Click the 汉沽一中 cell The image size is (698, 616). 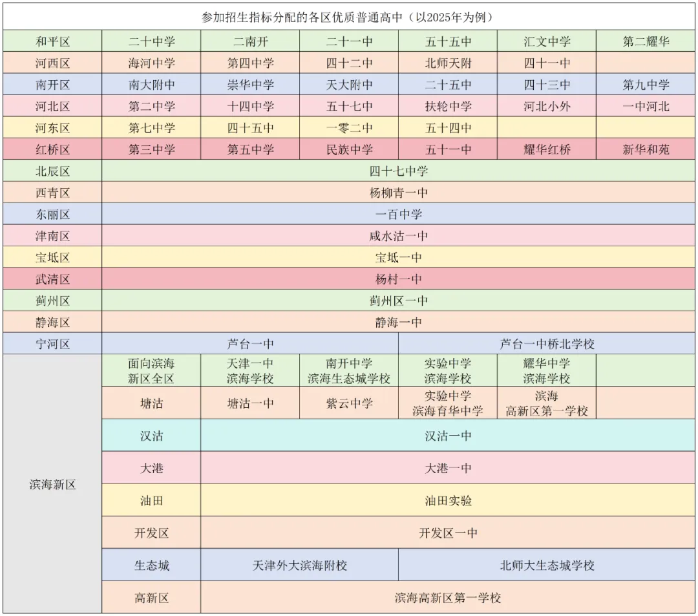(x=449, y=436)
